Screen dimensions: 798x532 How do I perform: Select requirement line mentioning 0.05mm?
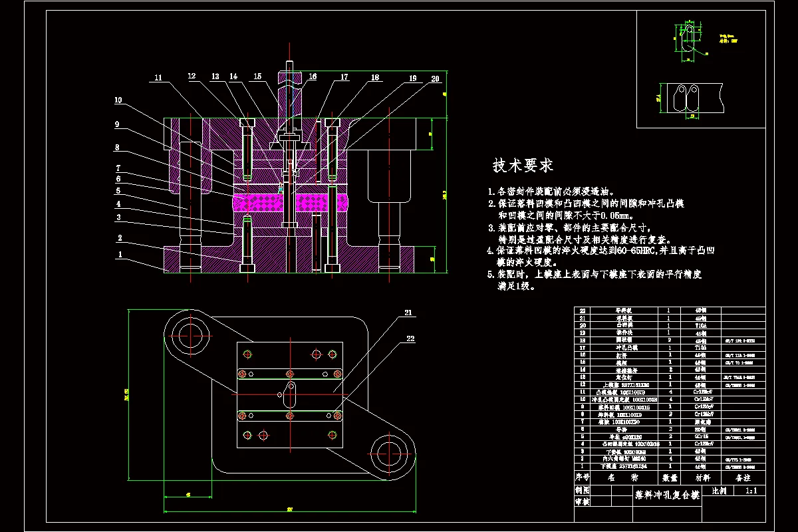coord(566,215)
